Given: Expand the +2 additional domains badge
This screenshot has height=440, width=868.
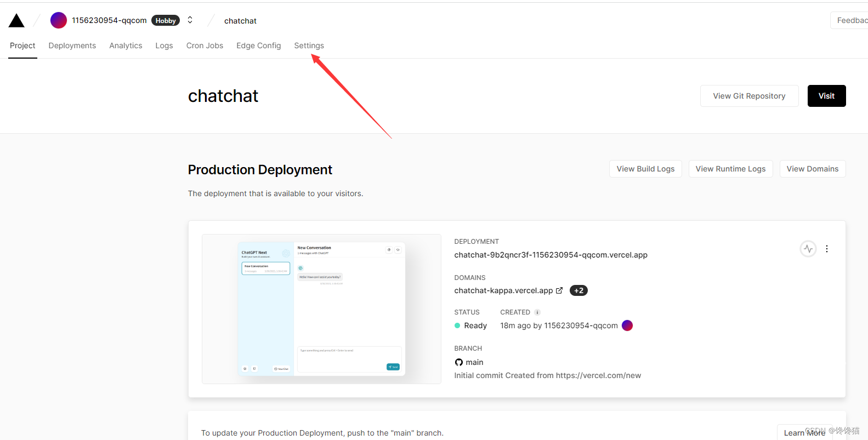Looking at the screenshot, I should [x=578, y=290].
